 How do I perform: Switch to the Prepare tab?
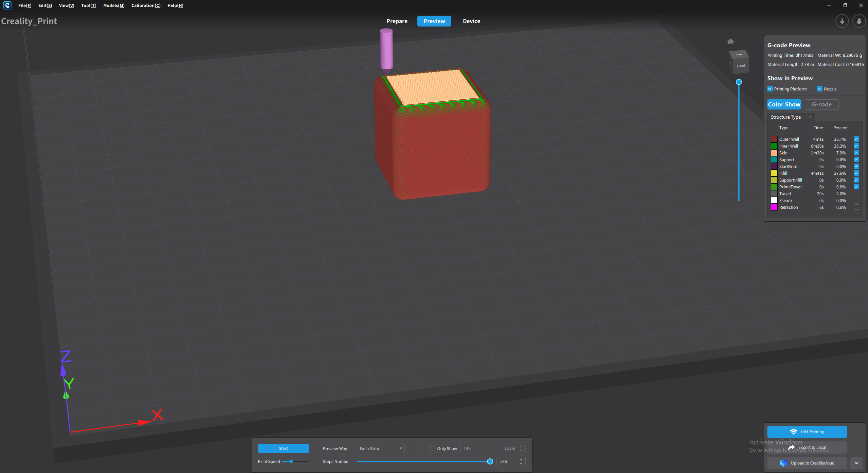point(397,21)
